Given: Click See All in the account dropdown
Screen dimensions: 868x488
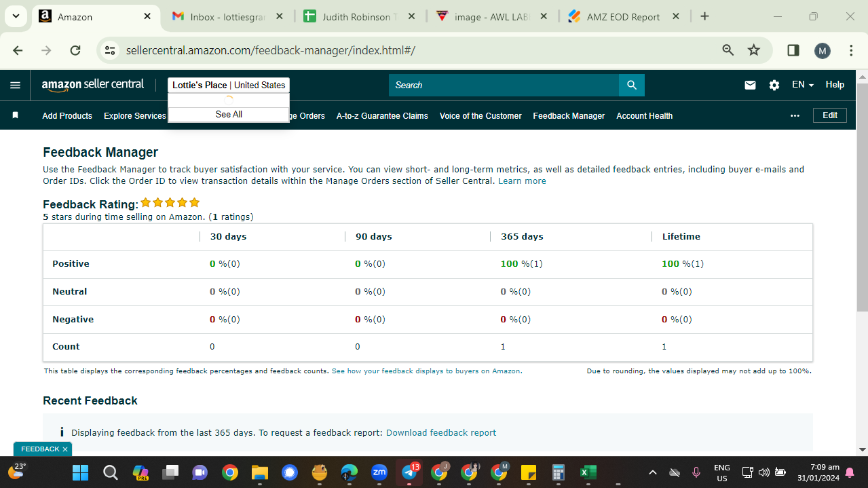Looking at the screenshot, I should [229, 115].
